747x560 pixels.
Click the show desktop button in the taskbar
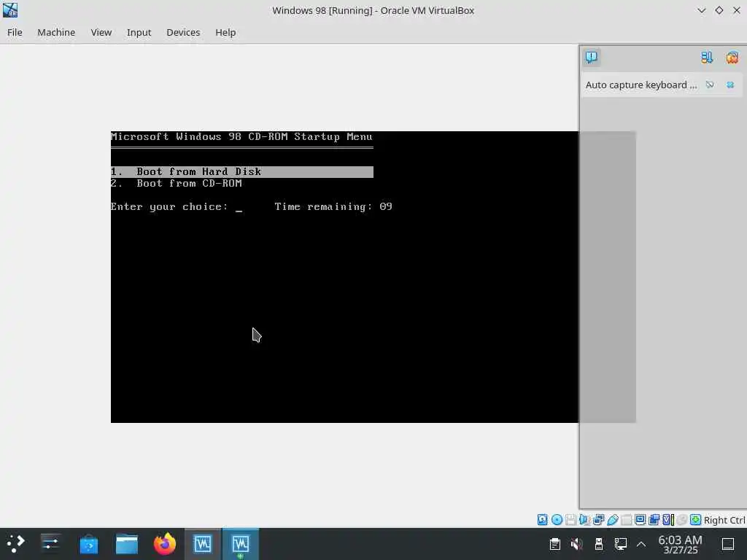[728, 544]
